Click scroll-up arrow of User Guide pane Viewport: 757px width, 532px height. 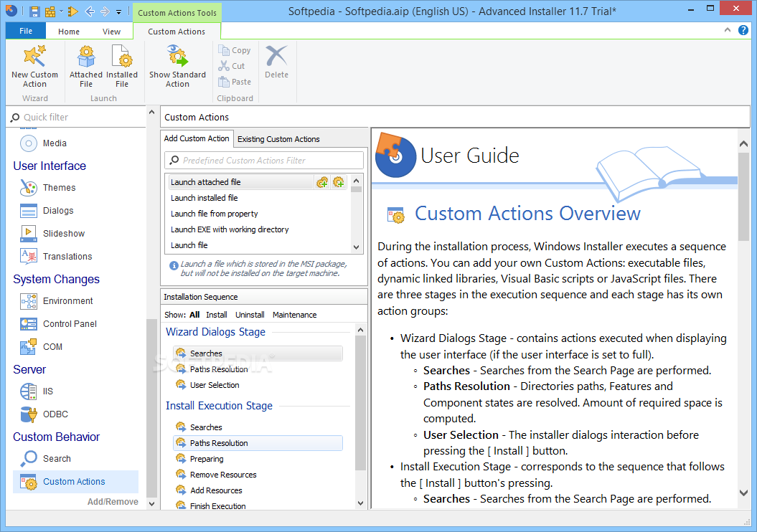(743, 143)
